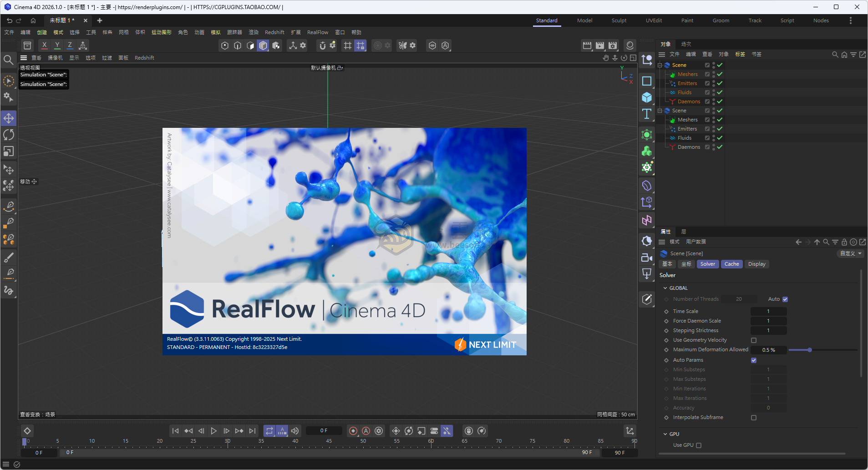This screenshot has width=868, height=470.
Task: Enable Interpolate Subframe checkbox
Action: (754, 418)
